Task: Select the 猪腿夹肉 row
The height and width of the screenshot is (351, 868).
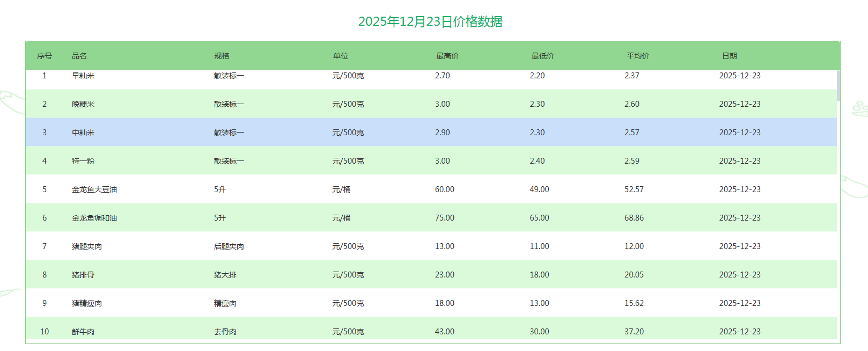Action: [87, 246]
